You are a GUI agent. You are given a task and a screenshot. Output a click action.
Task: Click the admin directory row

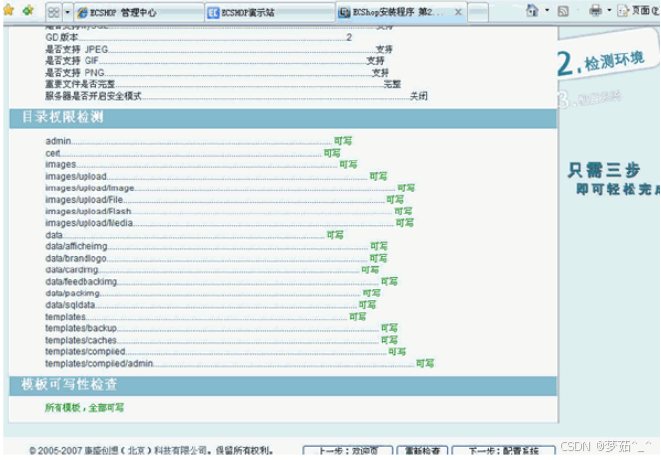coord(199,141)
